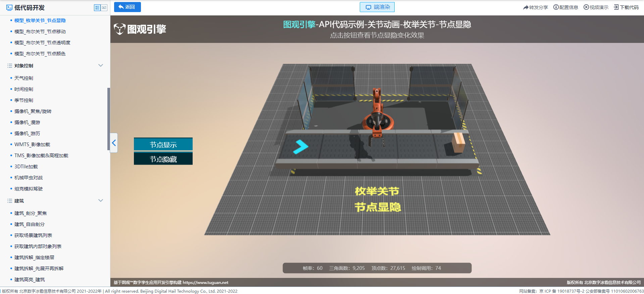644x294 pixels.
Task: Open 坦克模拟驾驶 example
Action: [29, 189]
